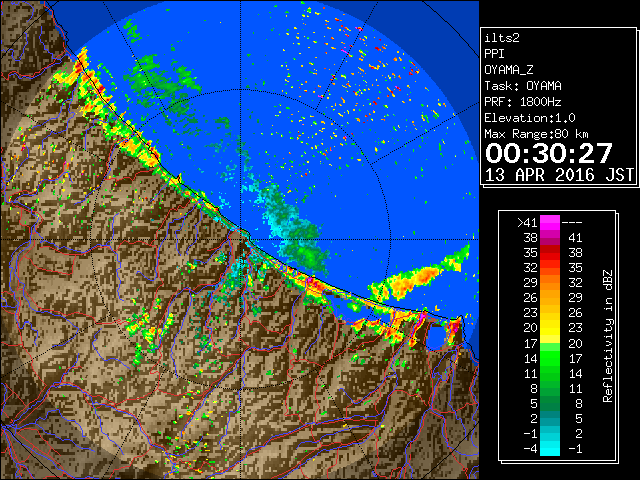Pick the cyan swatch beside '-4'
The height and width of the screenshot is (480, 640).
point(550,449)
